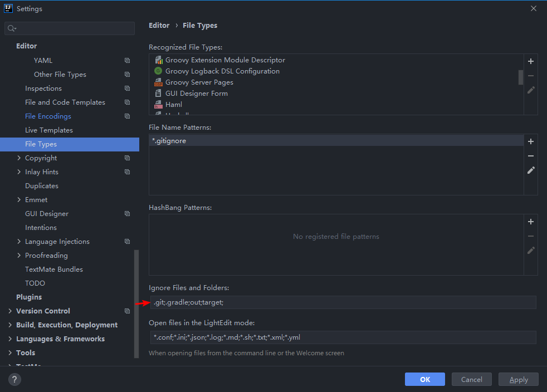Expand the Copyright settings node
This screenshot has height=392, width=547.
[x=19, y=158]
